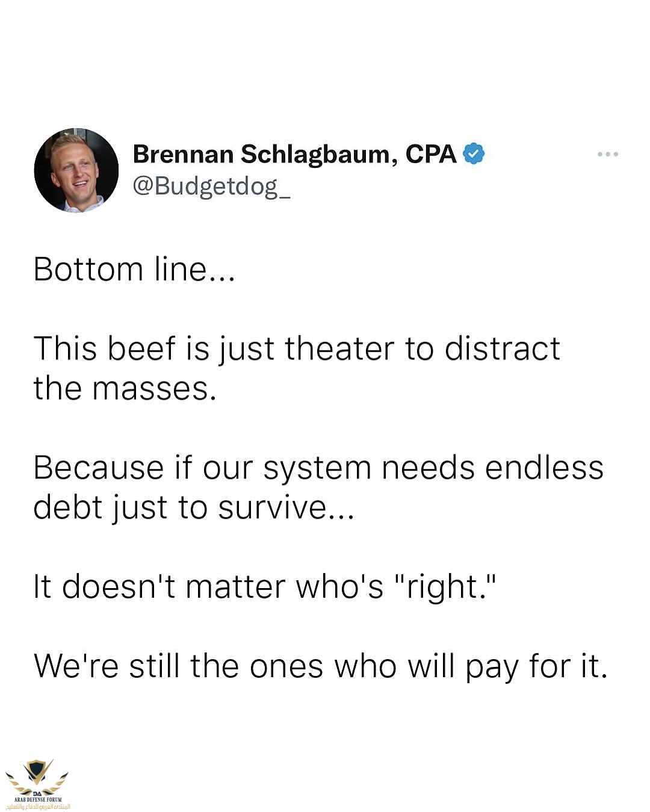650x812 pixels.
Task: Click the Arabic caption under the forum logo
Action: click(37, 807)
